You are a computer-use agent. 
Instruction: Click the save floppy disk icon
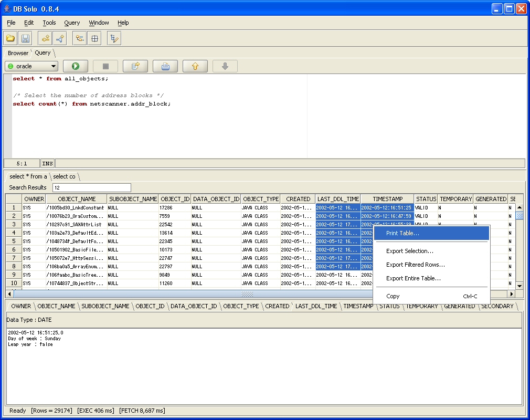pos(25,38)
